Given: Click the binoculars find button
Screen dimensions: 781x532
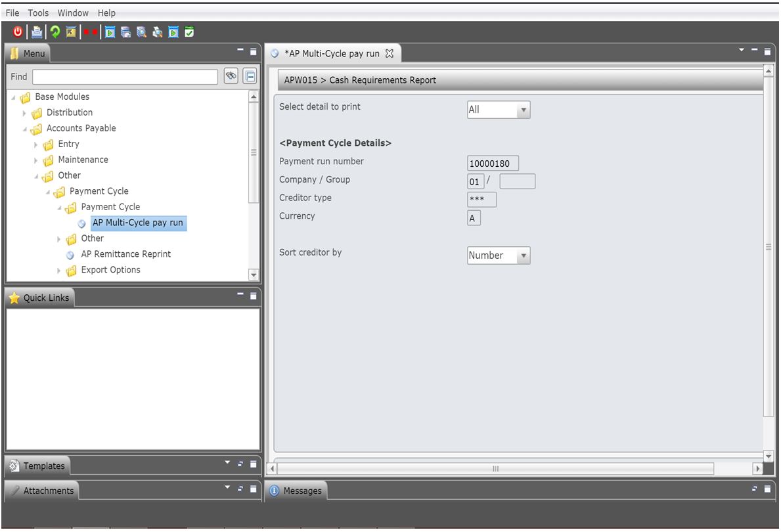Looking at the screenshot, I should (x=231, y=76).
